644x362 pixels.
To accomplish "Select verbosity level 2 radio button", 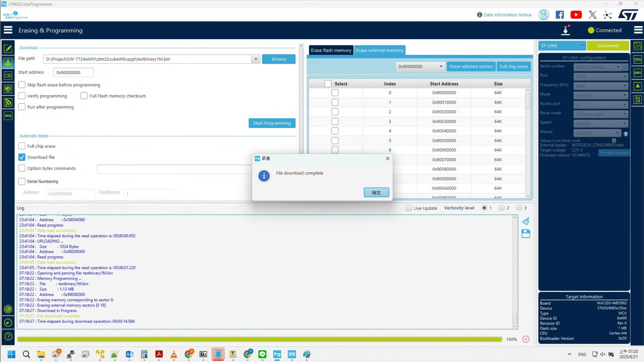I will (x=502, y=208).
